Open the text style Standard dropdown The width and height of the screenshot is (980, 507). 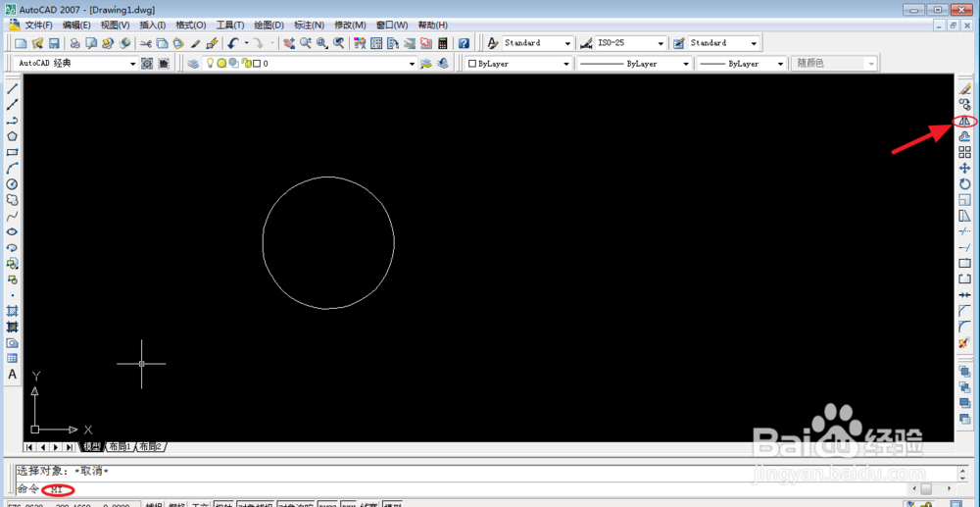(568, 43)
